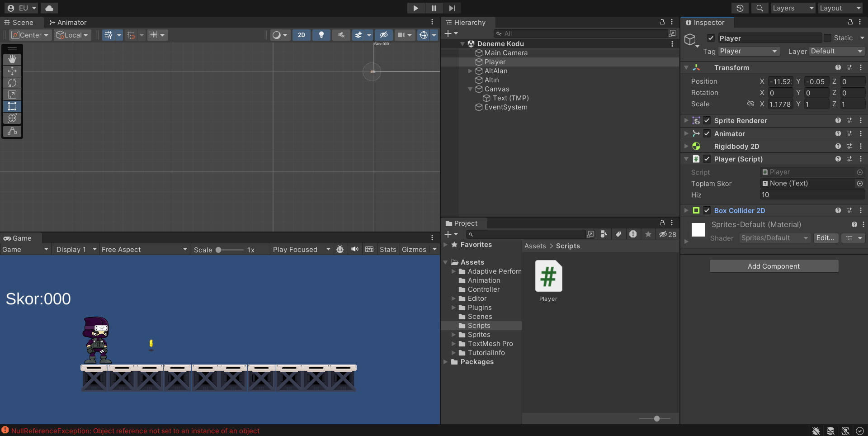Expand the AltAlan object in Hierarchy

point(470,71)
